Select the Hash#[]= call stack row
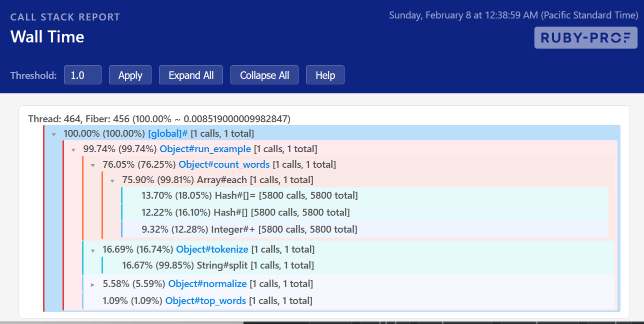The width and height of the screenshot is (644, 324). pyautogui.click(x=250, y=195)
